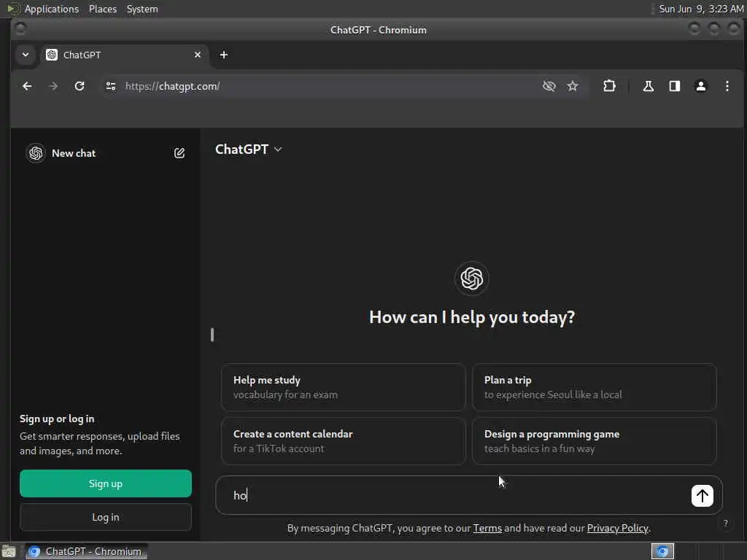The width and height of the screenshot is (747, 560).
Task: Reload the ChatGPT page
Action: pyautogui.click(x=80, y=86)
